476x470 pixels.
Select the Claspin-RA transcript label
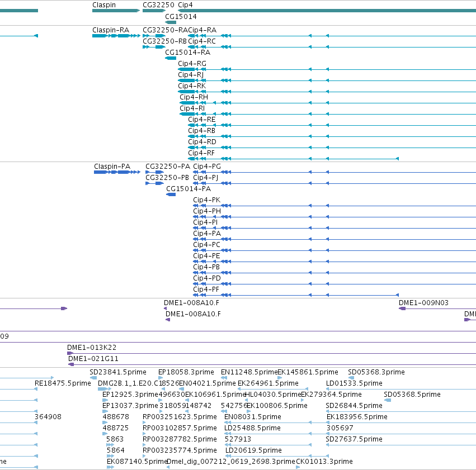point(111,30)
